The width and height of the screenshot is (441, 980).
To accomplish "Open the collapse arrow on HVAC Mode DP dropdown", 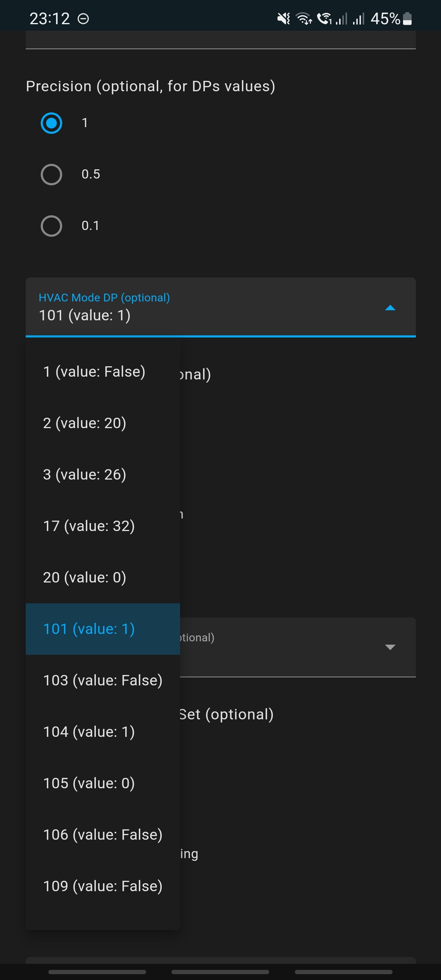I will coord(390,308).
